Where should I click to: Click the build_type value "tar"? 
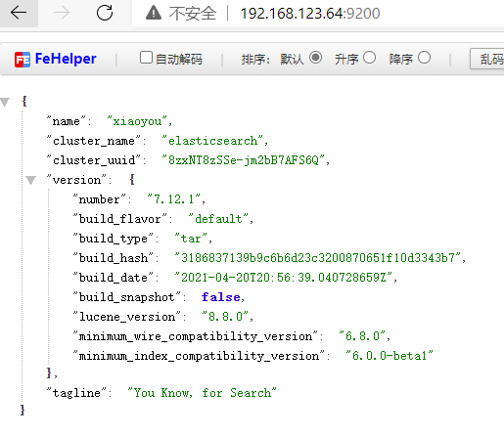191,239
